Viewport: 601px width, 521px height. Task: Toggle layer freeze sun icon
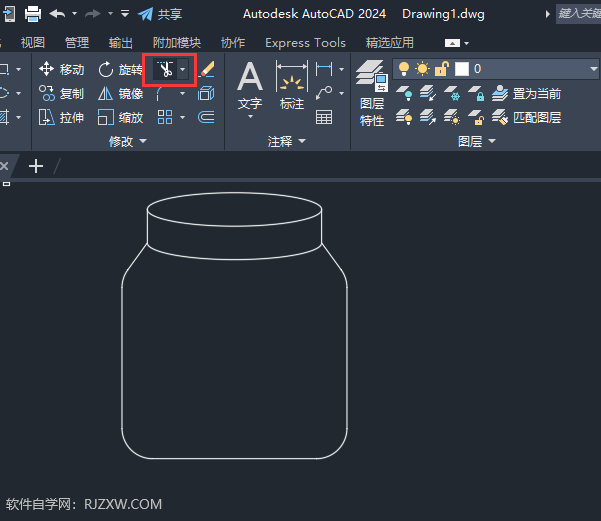click(422, 69)
